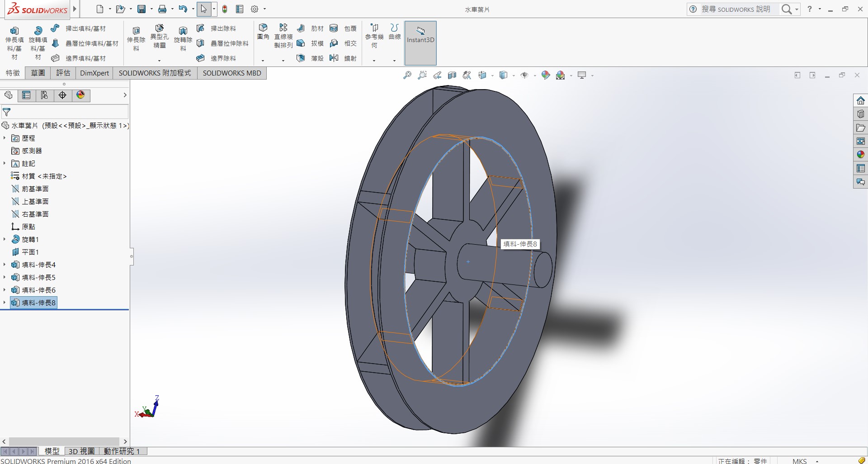Screen dimensions: 868x464
Task: Open the Design Library task pane tab
Action: [x=860, y=114]
